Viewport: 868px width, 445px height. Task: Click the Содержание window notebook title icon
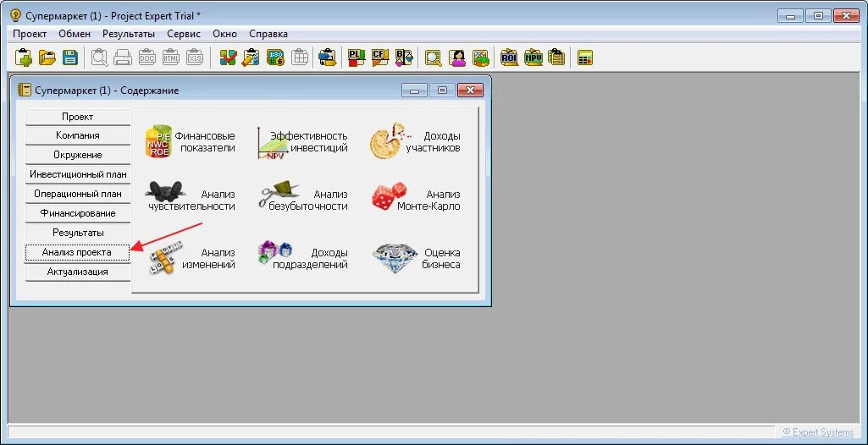tap(25, 90)
